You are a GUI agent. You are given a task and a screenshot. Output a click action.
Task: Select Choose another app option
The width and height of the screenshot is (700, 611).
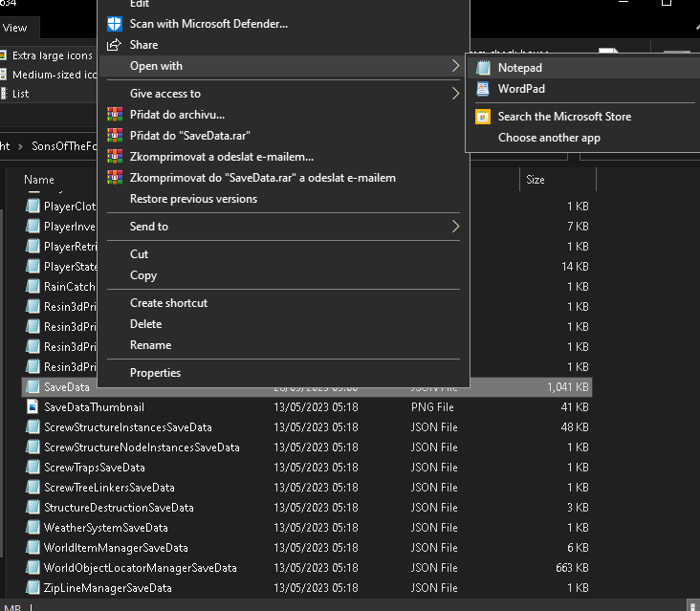tap(549, 138)
